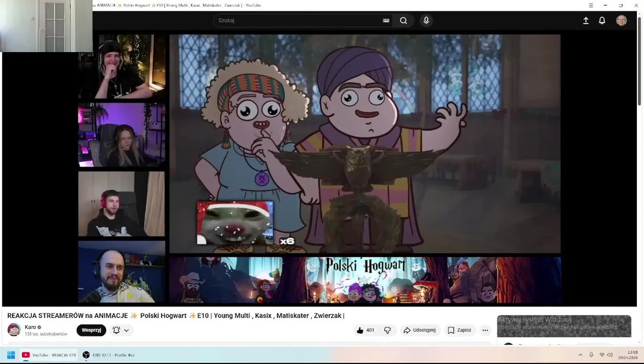Click the Udostępnij share button
This screenshot has height=364, width=644.
pyautogui.click(x=420, y=330)
